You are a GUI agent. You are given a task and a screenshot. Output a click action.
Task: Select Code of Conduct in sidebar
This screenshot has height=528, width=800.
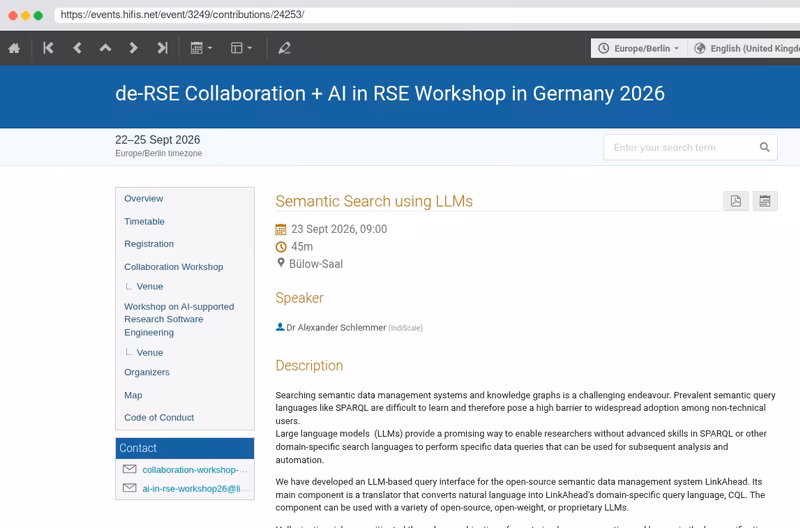159,417
